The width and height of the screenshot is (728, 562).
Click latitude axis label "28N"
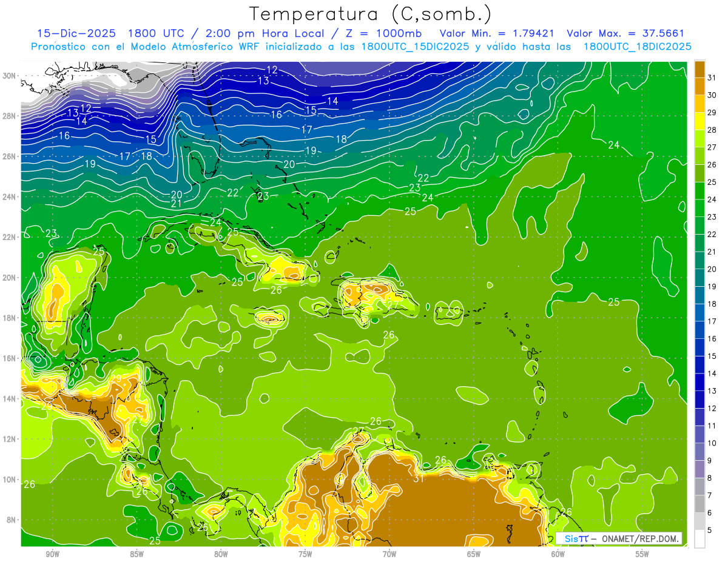click(10, 116)
